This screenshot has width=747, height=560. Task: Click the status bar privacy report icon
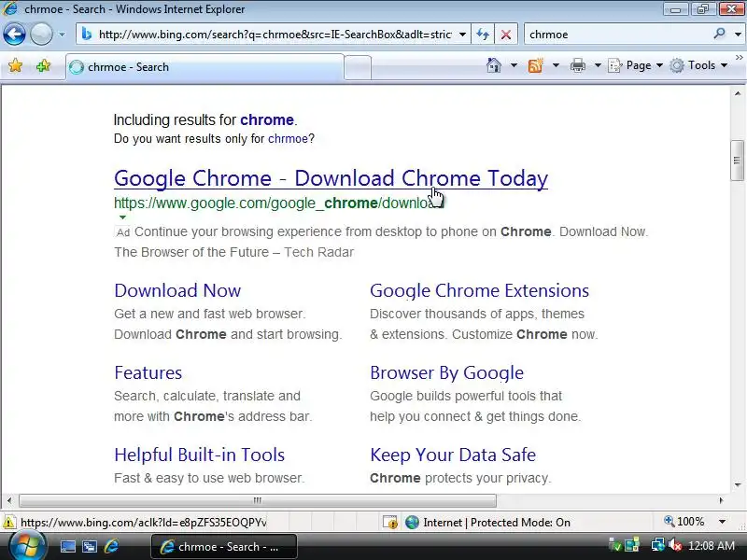coord(390,523)
